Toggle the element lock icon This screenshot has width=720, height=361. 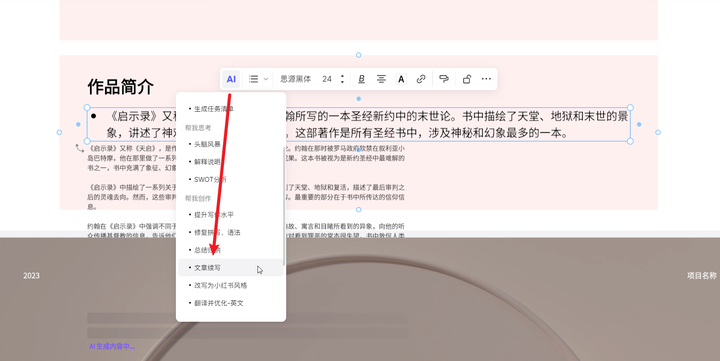(467, 79)
